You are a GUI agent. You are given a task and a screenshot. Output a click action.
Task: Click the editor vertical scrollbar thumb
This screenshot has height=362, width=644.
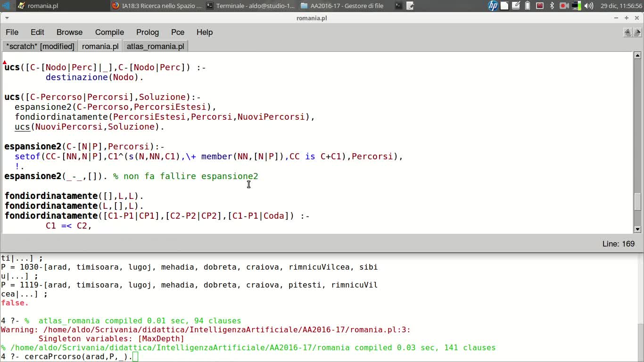click(x=637, y=202)
